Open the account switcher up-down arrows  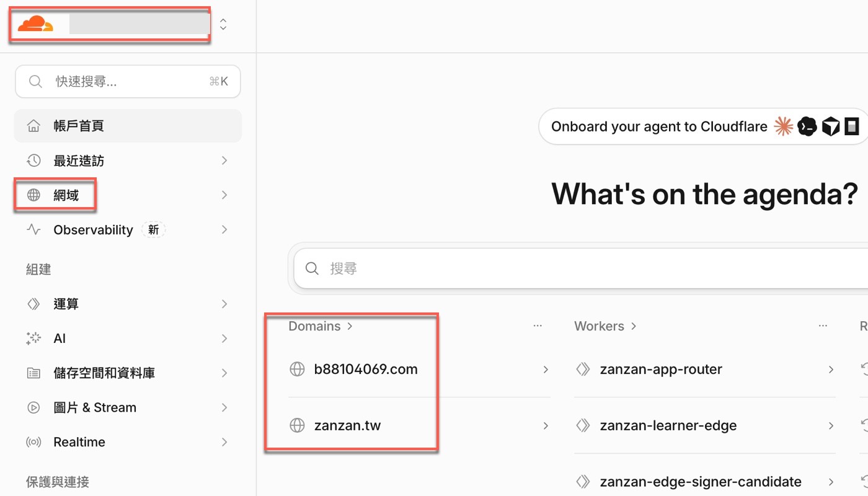coord(223,24)
